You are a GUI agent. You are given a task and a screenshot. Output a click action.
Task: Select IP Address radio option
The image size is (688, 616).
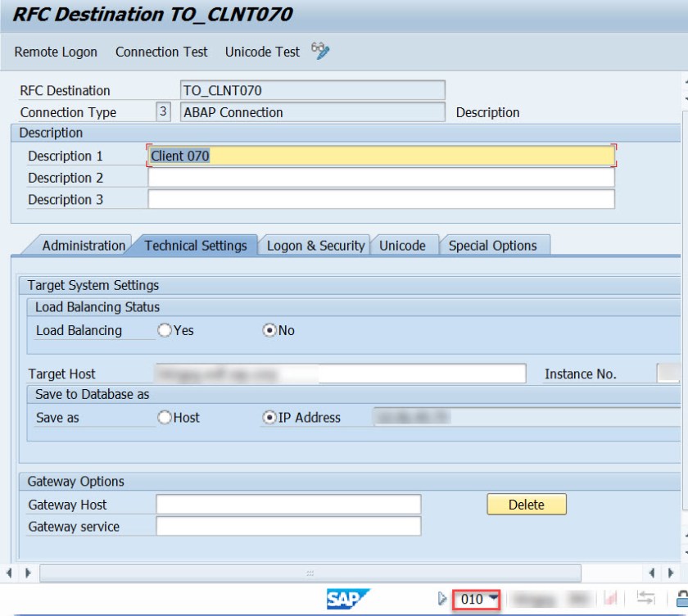tap(269, 418)
